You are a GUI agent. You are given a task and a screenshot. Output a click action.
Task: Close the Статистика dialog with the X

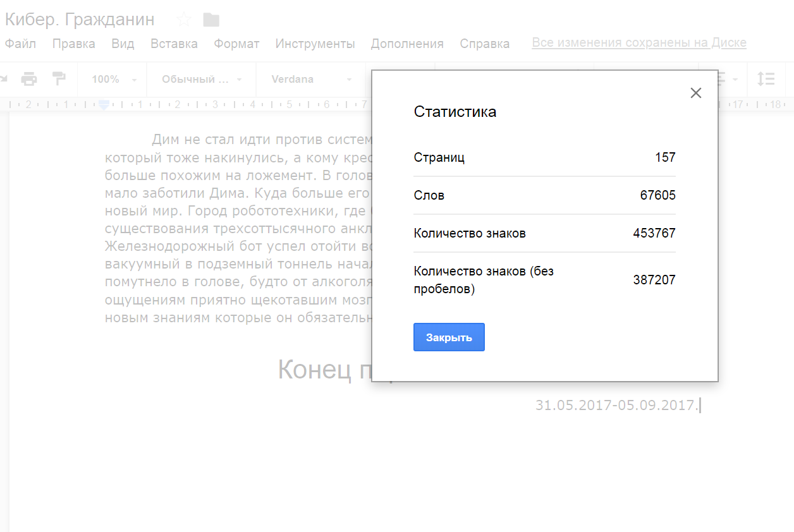[695, 93]
